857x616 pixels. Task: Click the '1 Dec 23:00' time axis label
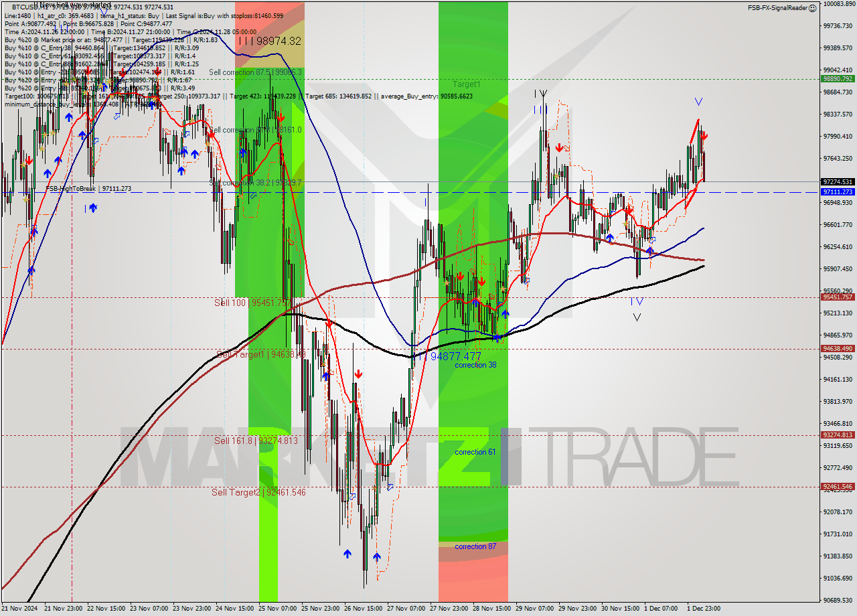pos(703,609)
